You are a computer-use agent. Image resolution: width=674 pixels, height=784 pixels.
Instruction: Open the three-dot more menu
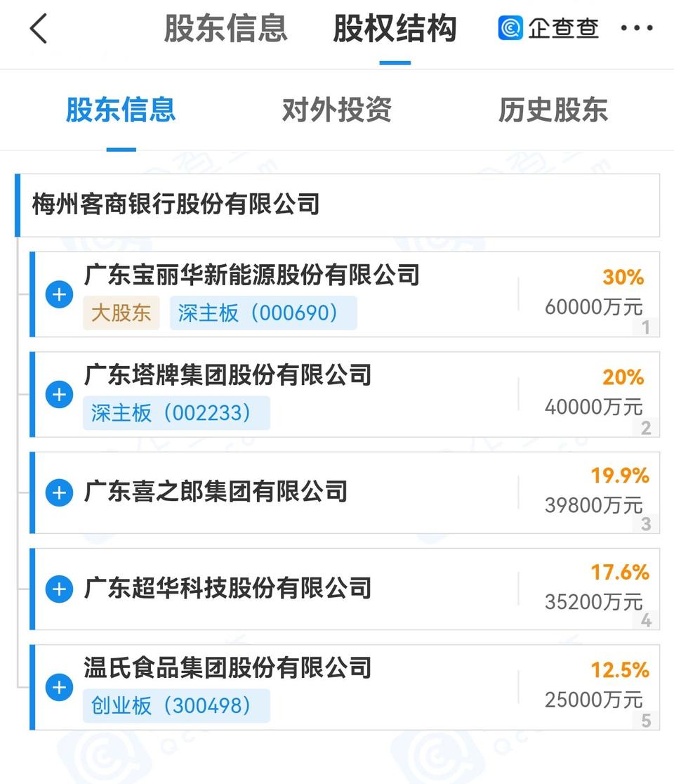pos(636,29)
